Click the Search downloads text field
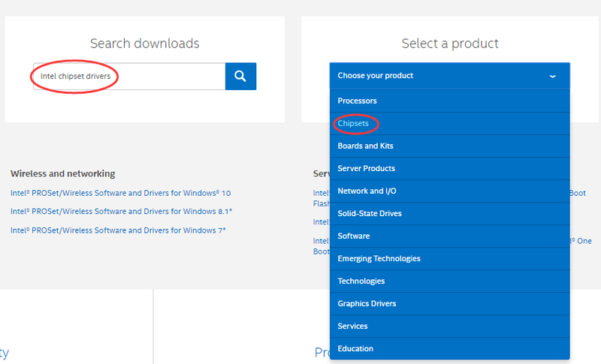 pos(129,76)
